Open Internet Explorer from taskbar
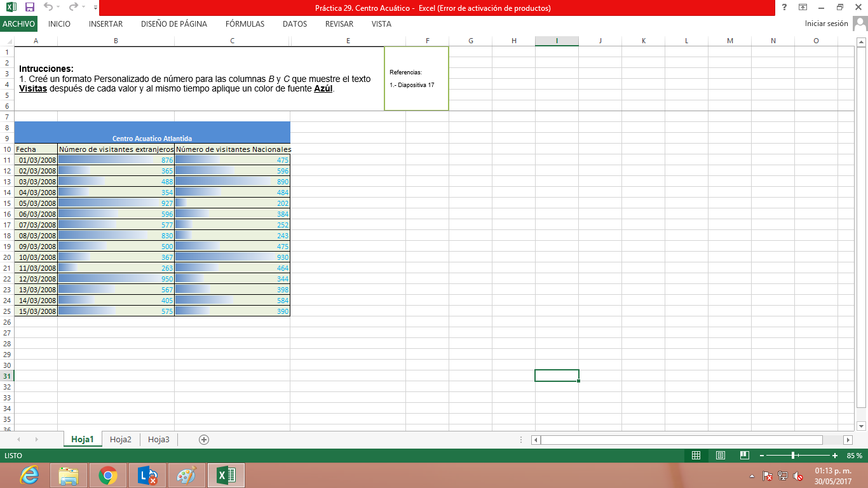The width and height of the screenshot is (868, 488). [x=29, y=475]
